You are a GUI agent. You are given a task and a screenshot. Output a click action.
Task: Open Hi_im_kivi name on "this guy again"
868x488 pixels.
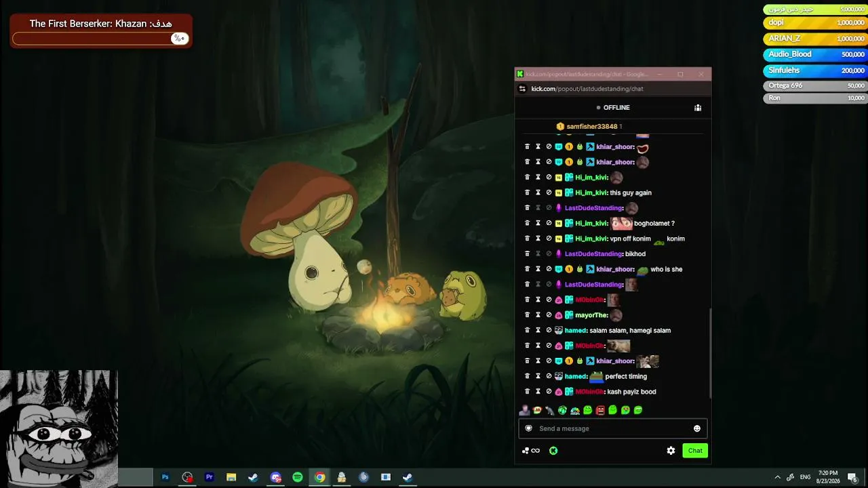(591, 192)
